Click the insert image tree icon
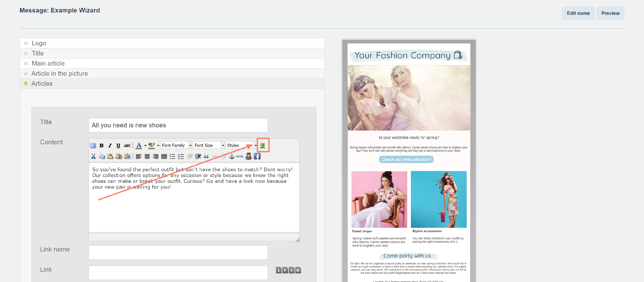The width and height of the screenshot is (644, 282). tap(263, 145)
